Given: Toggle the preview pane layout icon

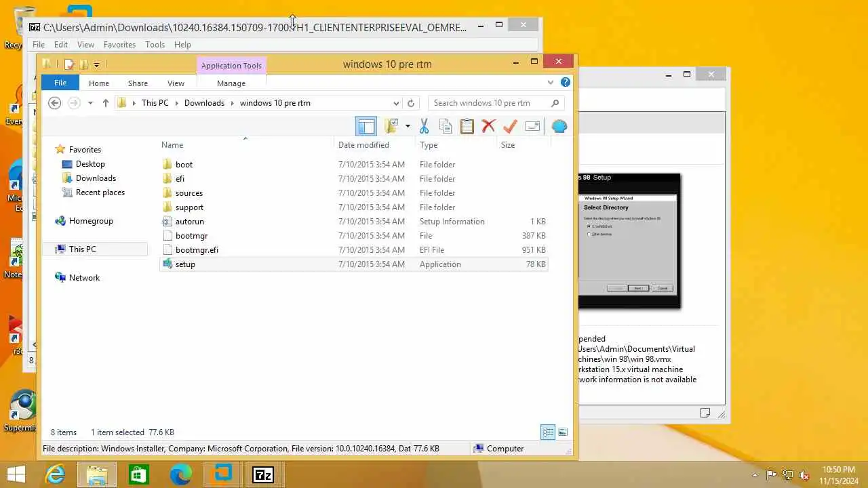Looking at the screenshot, I should pyautogui.click(x=366, y=126).
